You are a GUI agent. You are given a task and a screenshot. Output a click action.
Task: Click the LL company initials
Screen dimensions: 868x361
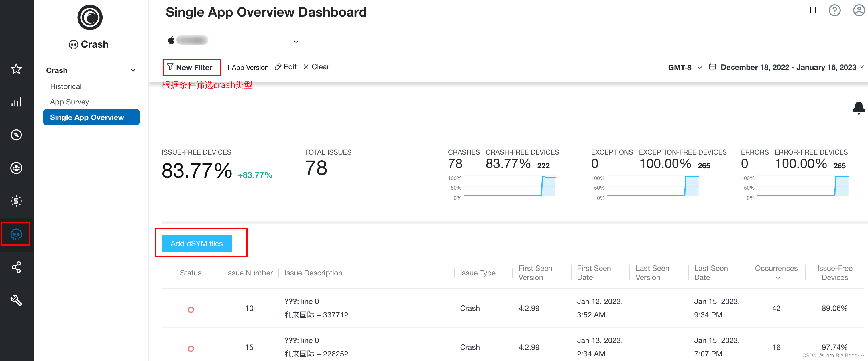click(x=814, y=11)
